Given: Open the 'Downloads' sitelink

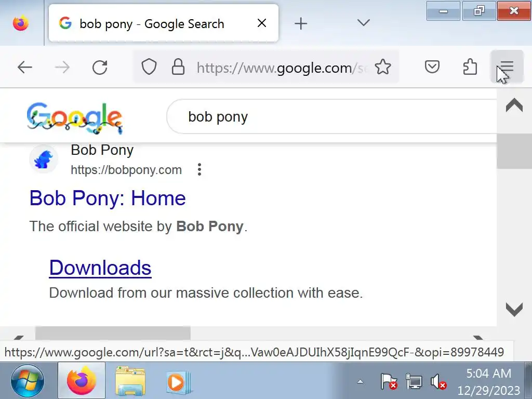Looking at the screenshot, I should click(100, 268).
